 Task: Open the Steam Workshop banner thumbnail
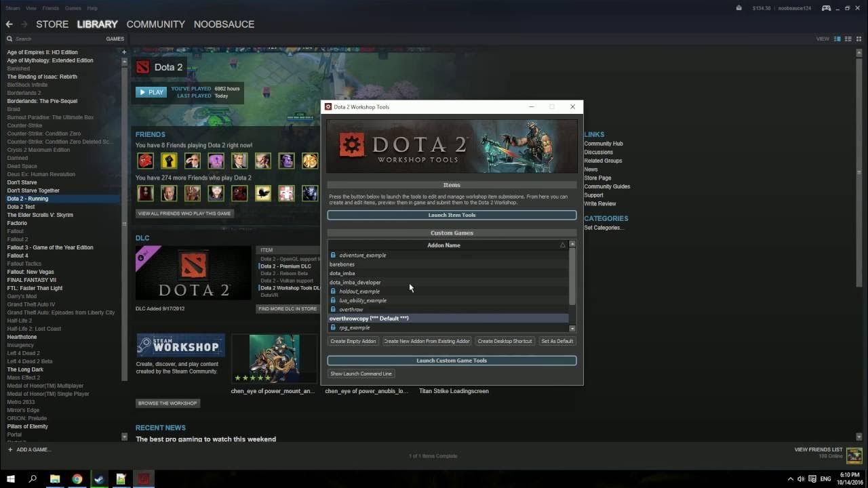click(x=180, y=345)
